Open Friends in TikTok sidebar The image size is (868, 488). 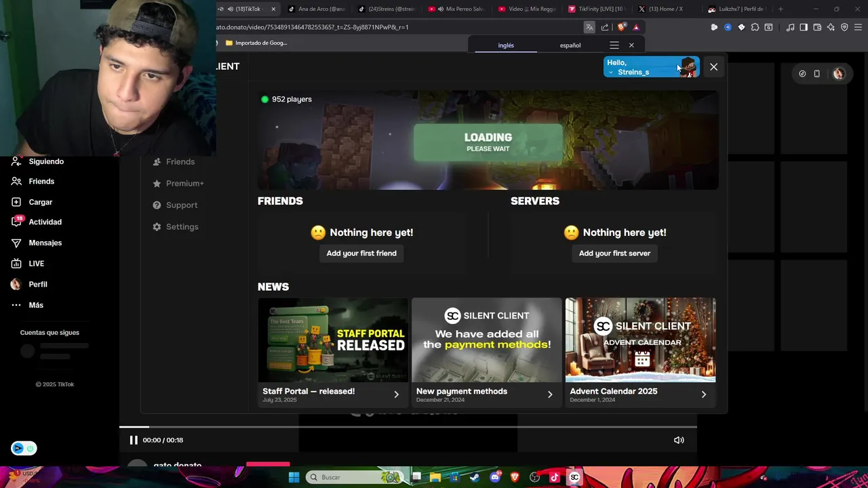click(33, 182)
